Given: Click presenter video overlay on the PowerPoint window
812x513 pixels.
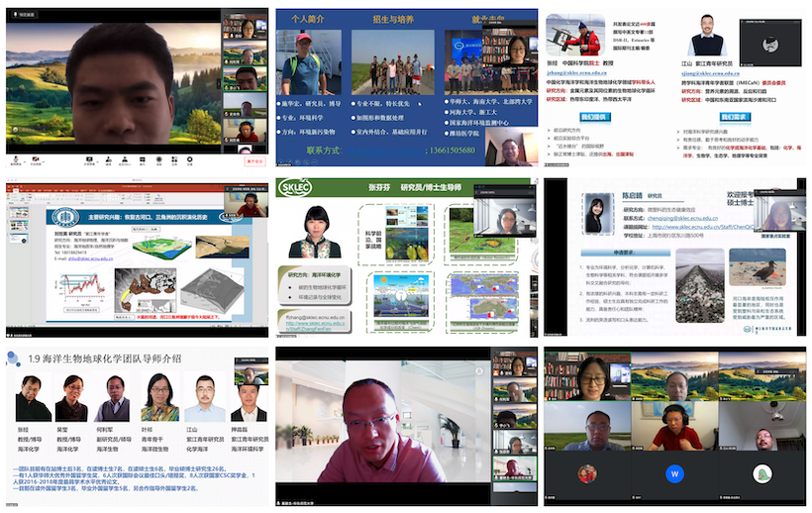Looking at the screenshot, I should [x=247, y=203].
